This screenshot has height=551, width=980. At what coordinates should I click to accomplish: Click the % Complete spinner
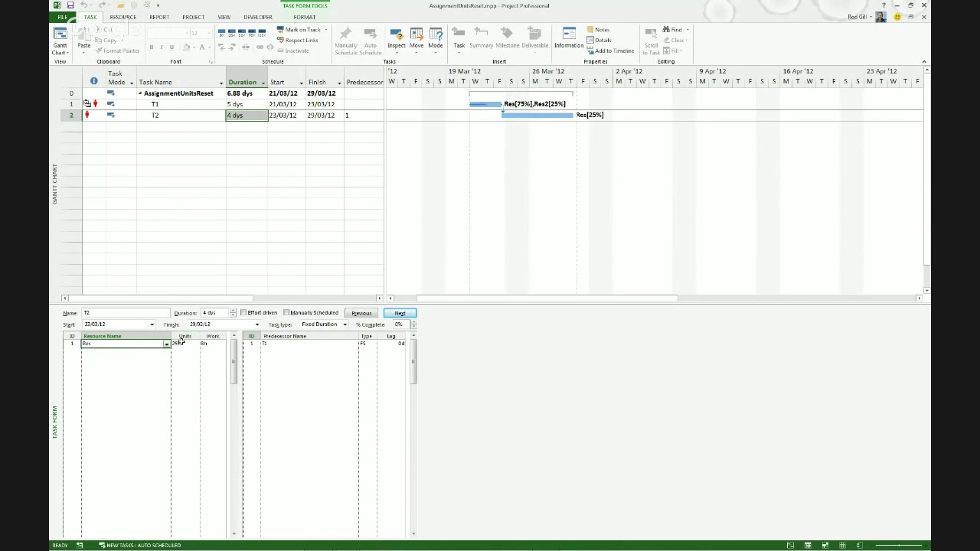413,324
